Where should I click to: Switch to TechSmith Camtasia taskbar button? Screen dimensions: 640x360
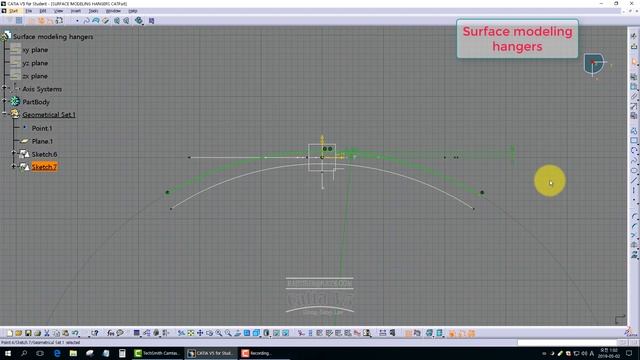157,353
